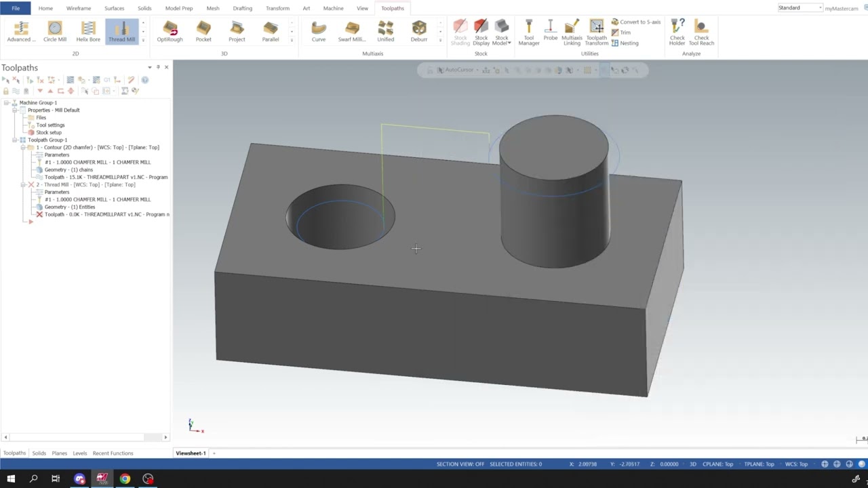Image resolution: width=868 pixels, height=488 pixels.
Task: Open the Swarf Milling multiaxis toolpath
Action: point(352,32)
